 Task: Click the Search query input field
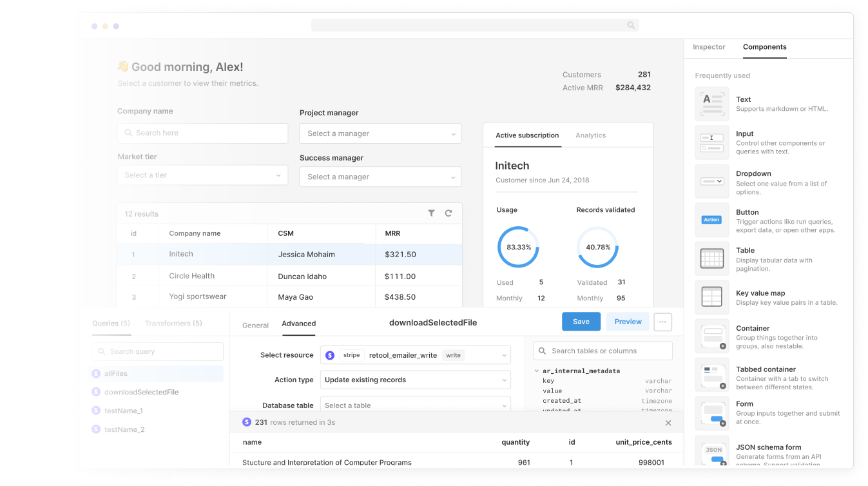pos(158,351)
